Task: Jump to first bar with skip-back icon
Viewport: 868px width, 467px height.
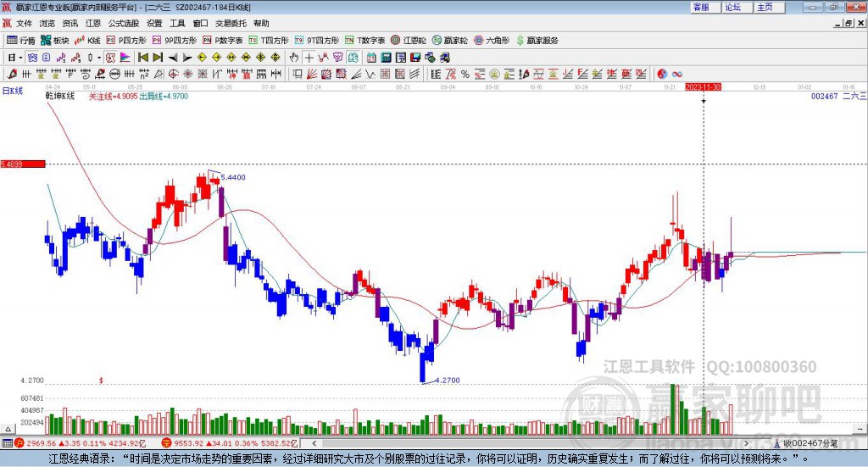Action: (142, 58)
